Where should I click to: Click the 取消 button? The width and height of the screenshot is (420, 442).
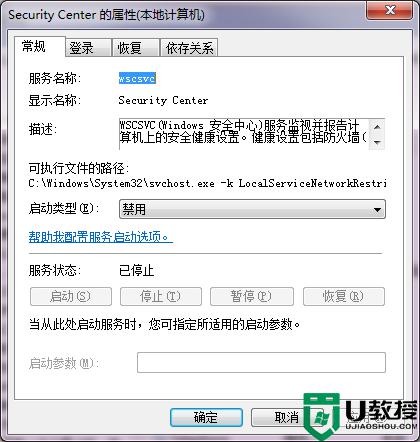pyautogui.click(x=287, y=417)
